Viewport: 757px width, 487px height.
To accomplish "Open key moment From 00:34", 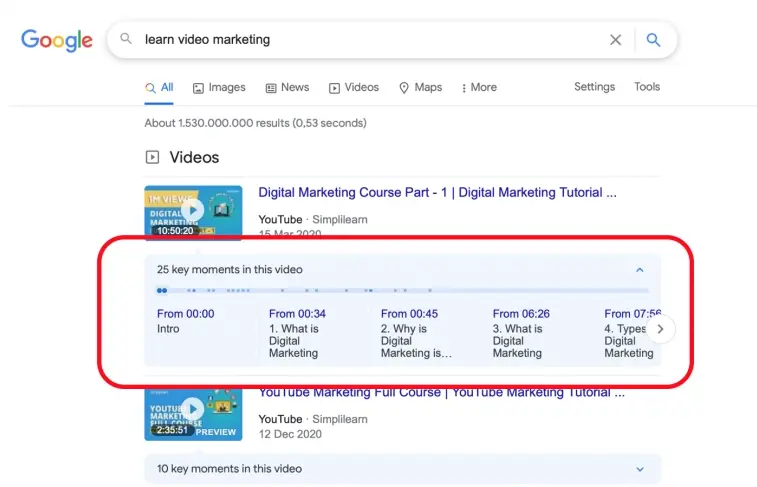I will [x=297, y=334].
